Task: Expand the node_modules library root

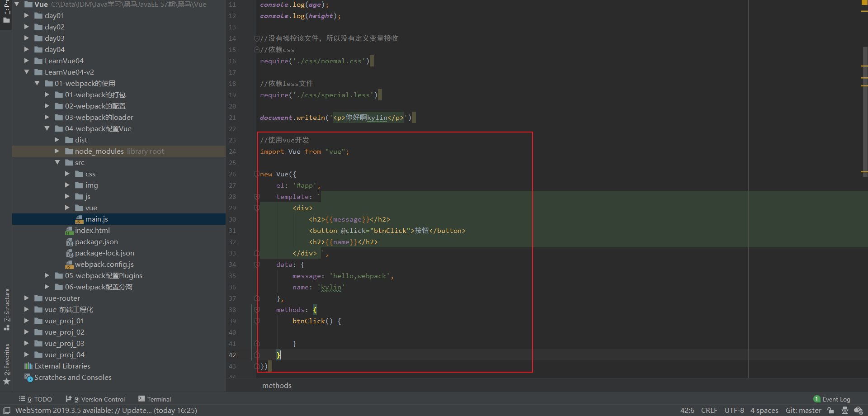Action: pos(57,151)
